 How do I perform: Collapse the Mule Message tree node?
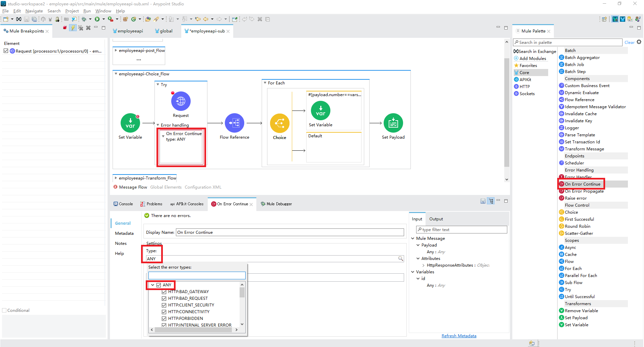(x=413, y=238)
